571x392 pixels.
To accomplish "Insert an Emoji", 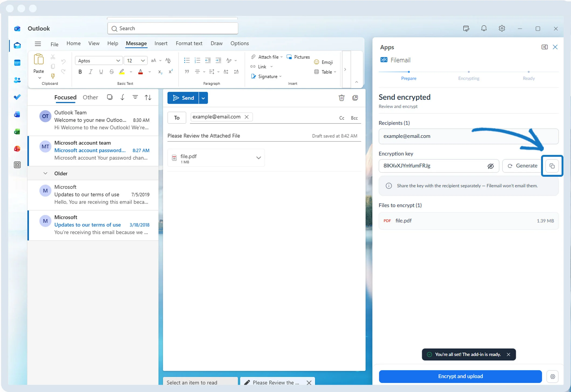I will [323, 62].
